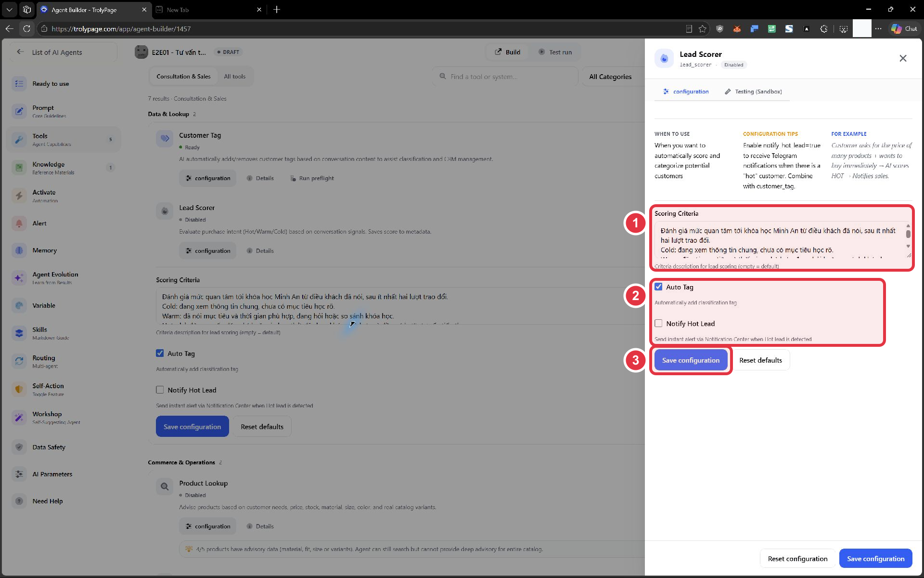Open the Ready to use sidebar item

[63, 84]
